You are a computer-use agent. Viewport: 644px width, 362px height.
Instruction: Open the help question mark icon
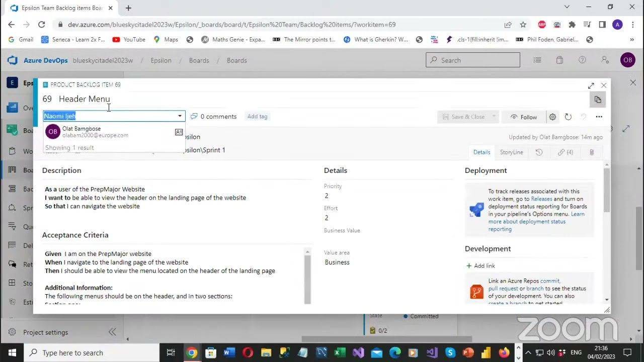(582, 60)
